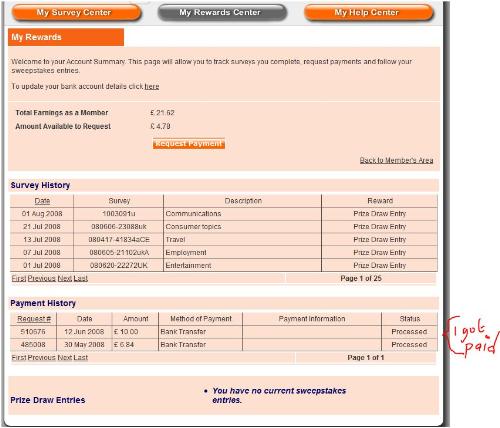Click Processed status for request 485008

(409, 345)
